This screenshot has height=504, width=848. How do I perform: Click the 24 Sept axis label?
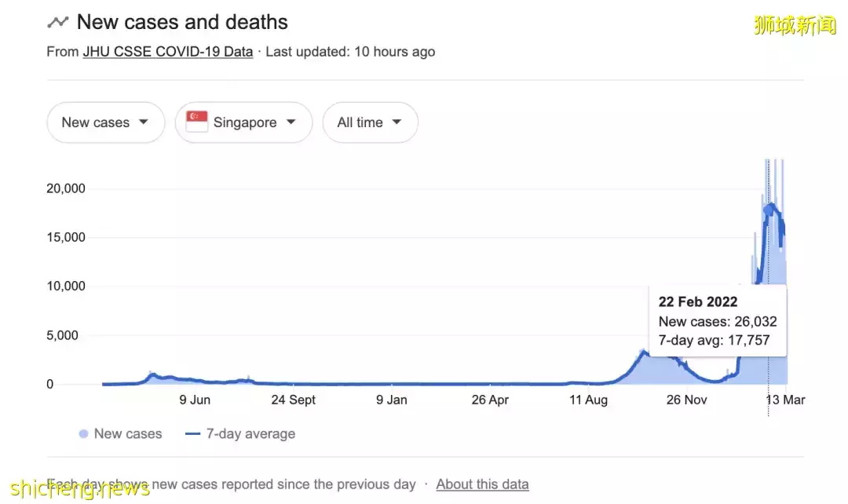pyautogui.click(x=293, y=400)
